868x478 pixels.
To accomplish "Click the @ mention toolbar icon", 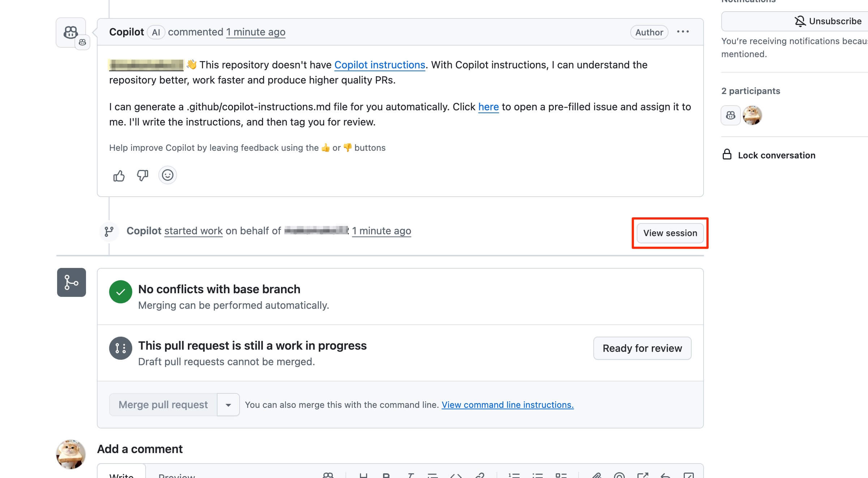I will pos(619,475).
